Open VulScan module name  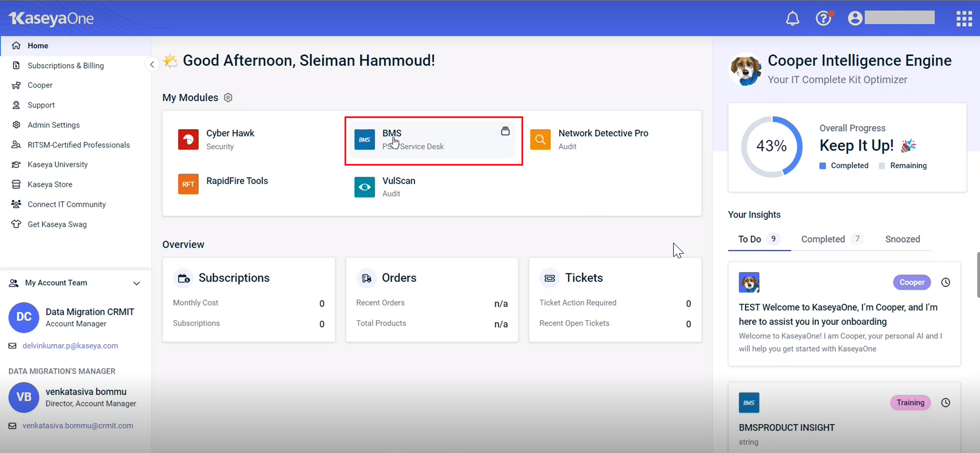pos(399,181)
